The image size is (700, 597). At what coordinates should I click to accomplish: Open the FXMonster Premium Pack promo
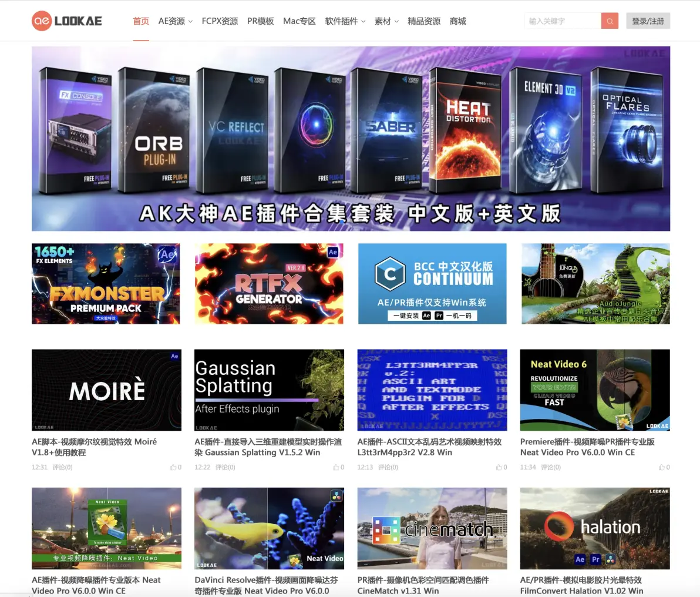click(x=106, y=284)
